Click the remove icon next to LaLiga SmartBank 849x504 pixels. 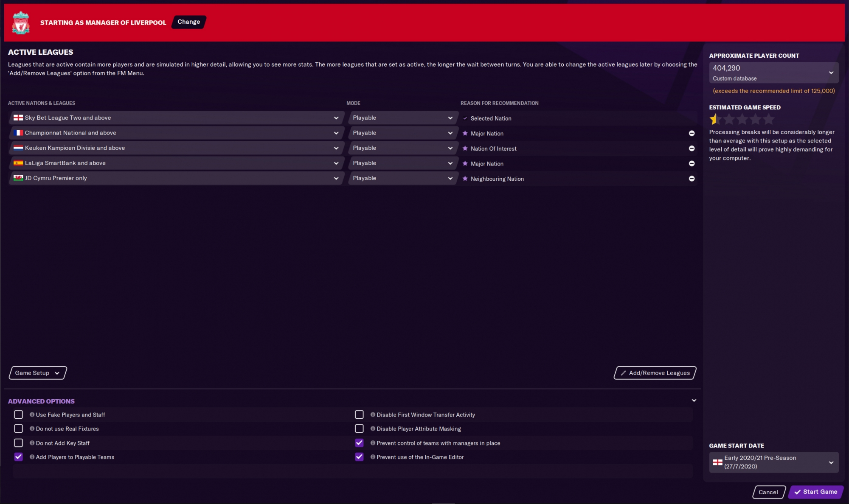[x=692, y=163]
